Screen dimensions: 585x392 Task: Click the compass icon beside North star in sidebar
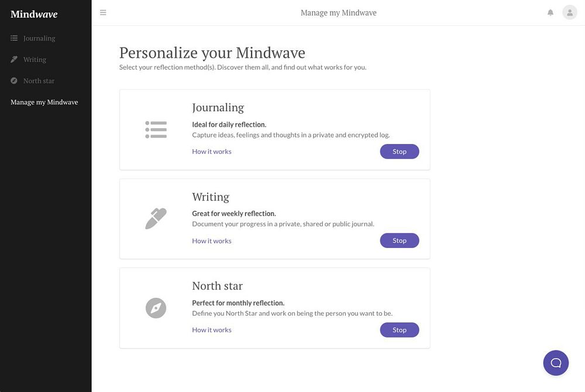[x=14, y=81]
